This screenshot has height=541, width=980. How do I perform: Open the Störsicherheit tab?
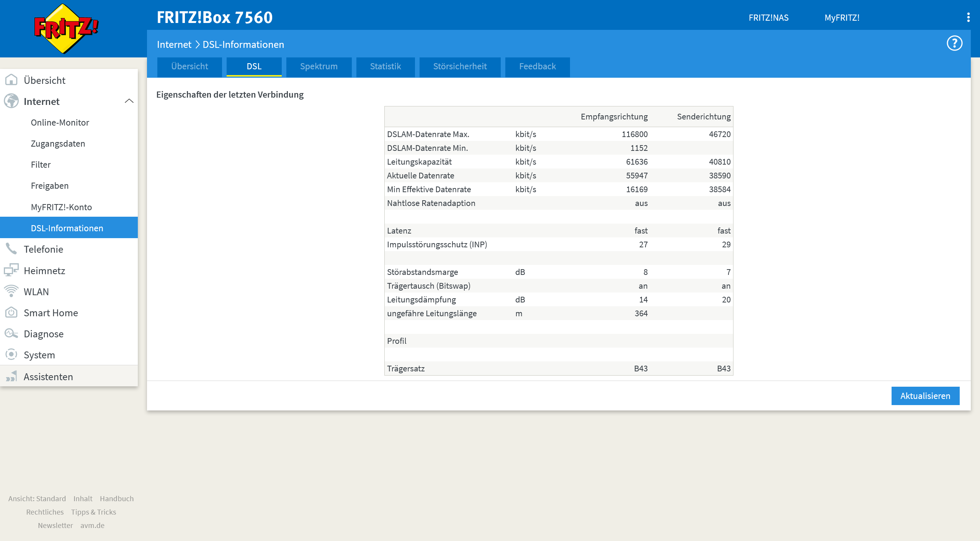pyautogui.click(x=460, y=67)
